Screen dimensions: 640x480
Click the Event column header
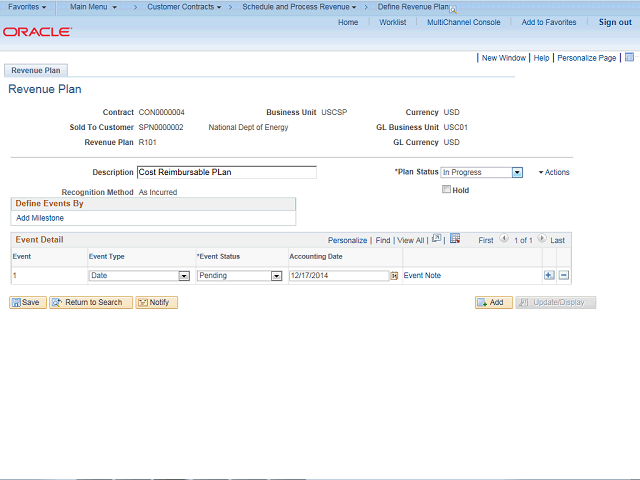22,256
